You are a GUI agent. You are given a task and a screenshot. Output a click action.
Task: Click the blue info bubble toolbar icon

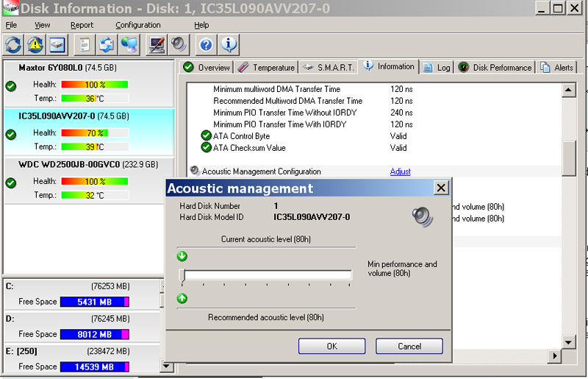point(229,44)
